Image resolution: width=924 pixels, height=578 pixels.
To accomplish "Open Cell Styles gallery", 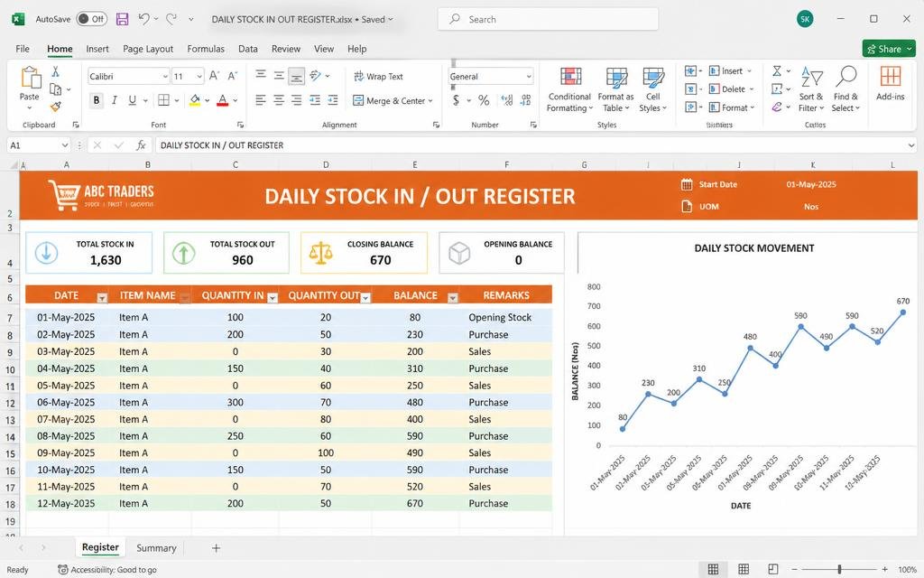I will point(653,89).
